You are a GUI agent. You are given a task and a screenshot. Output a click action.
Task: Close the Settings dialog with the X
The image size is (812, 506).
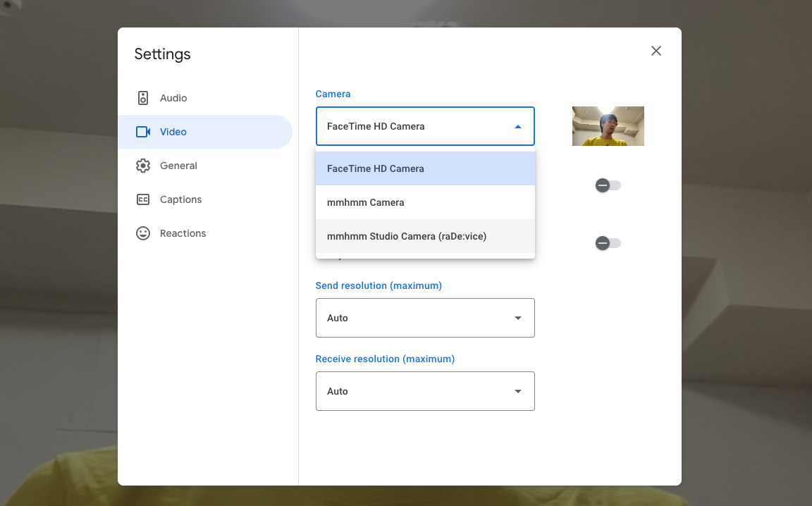tap(656, 51)
